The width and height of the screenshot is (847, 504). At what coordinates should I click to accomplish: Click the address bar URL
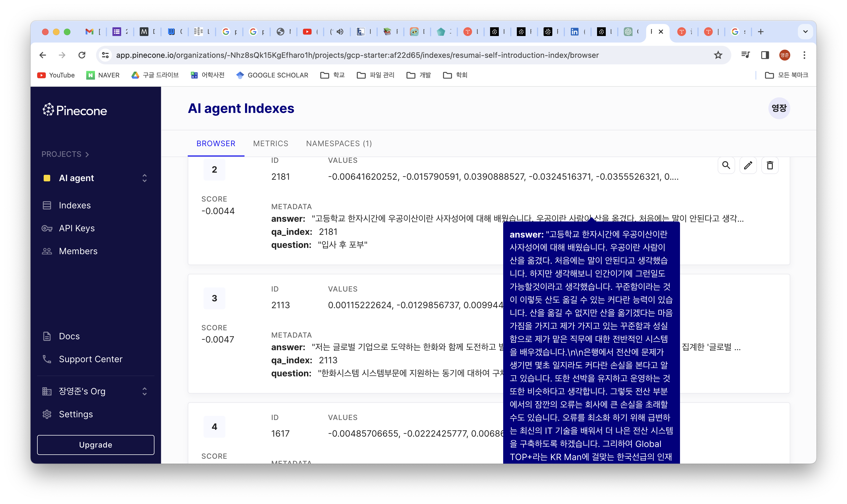pos(357,55)
